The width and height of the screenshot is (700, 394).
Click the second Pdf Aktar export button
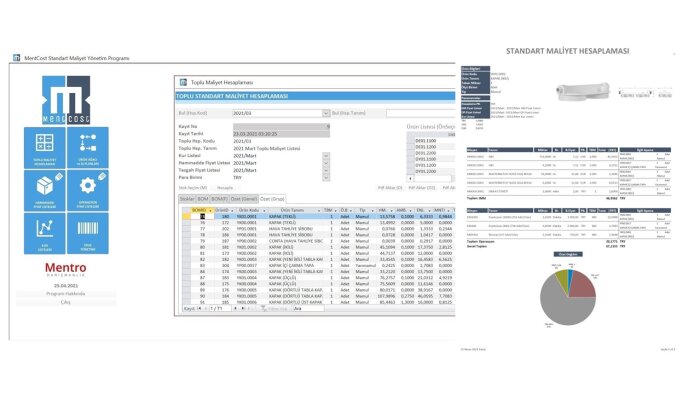(x=422, y=188)
